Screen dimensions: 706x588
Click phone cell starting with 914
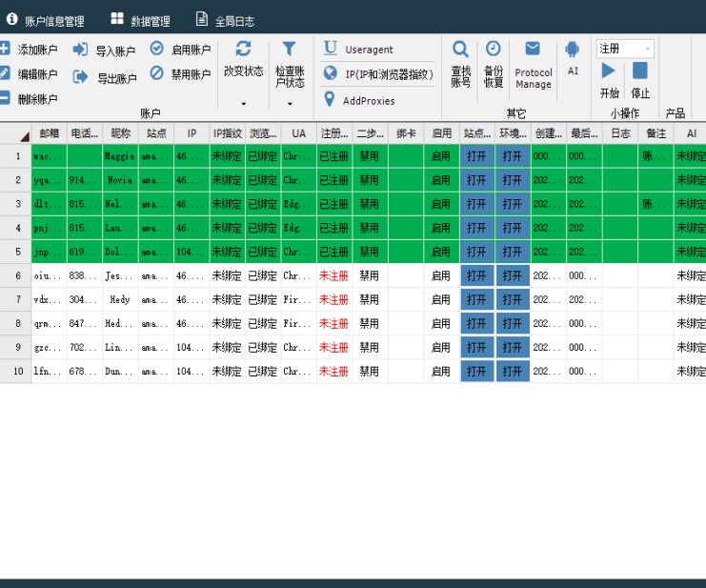coord(84,180)
